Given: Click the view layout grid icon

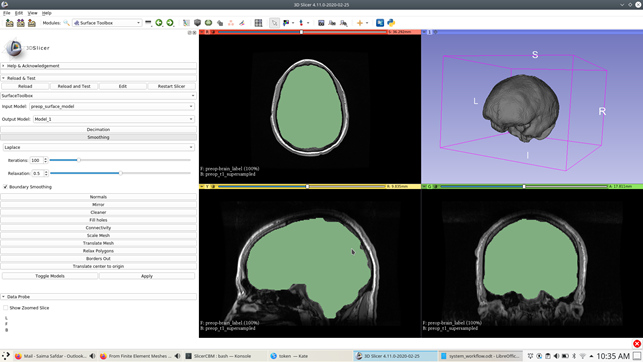Looking at the screenshot, I should click(x=258, y=23).
